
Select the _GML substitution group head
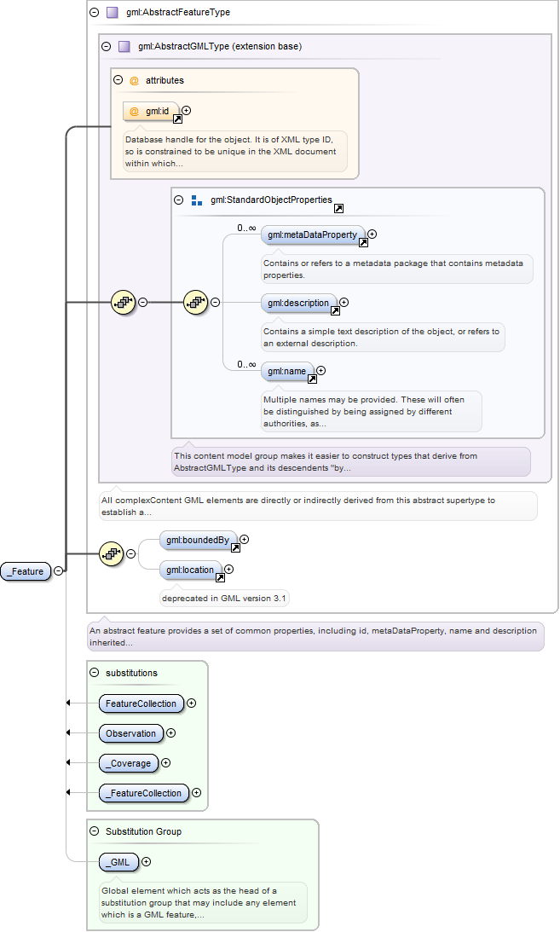pos(118,862)
